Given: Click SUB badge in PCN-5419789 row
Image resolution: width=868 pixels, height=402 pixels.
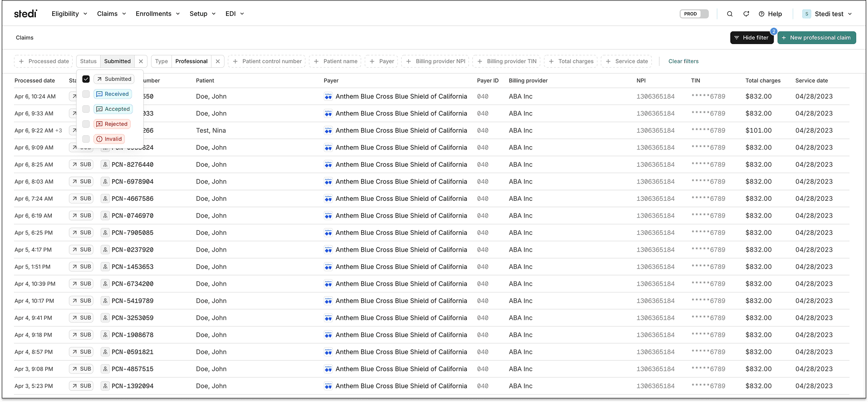Looking at the screenshot, I should pyautogui.click(x=81, y=301).
